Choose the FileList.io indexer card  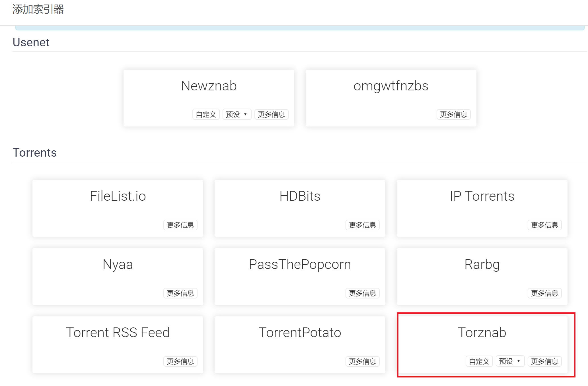[118, 208]
